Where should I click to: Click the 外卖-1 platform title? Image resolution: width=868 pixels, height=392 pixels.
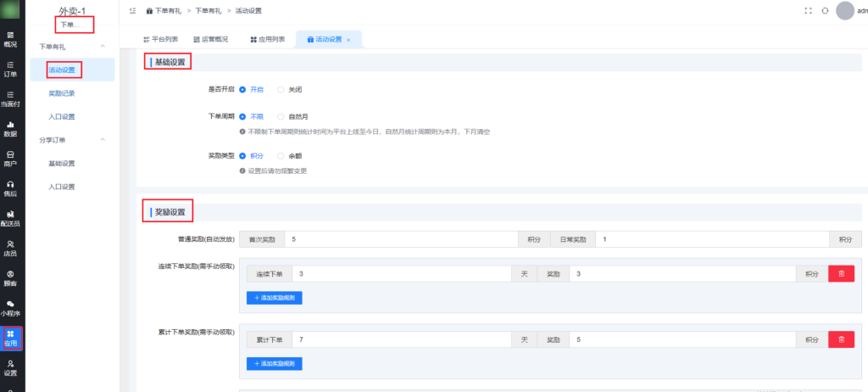click(x=73, y=11)
